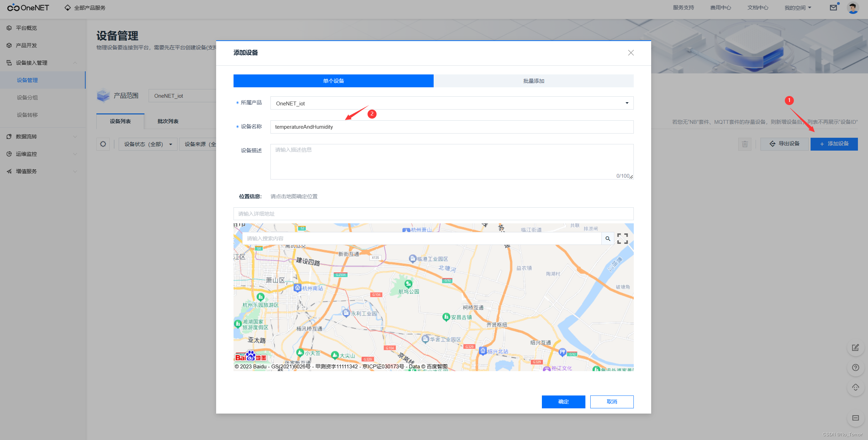Click the all products services diamond icon

click(x=68, y=8)
